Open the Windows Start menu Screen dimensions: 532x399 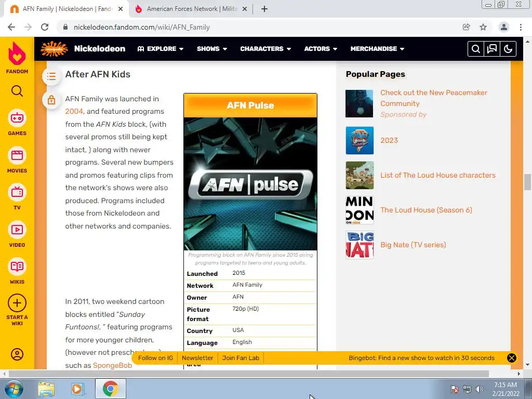click(14, 389)
